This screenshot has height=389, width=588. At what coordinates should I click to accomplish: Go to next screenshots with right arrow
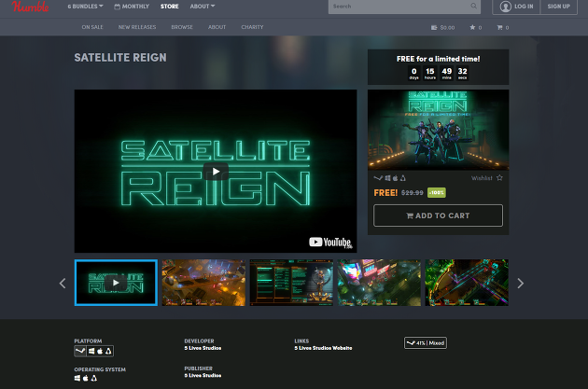(521, 284)
